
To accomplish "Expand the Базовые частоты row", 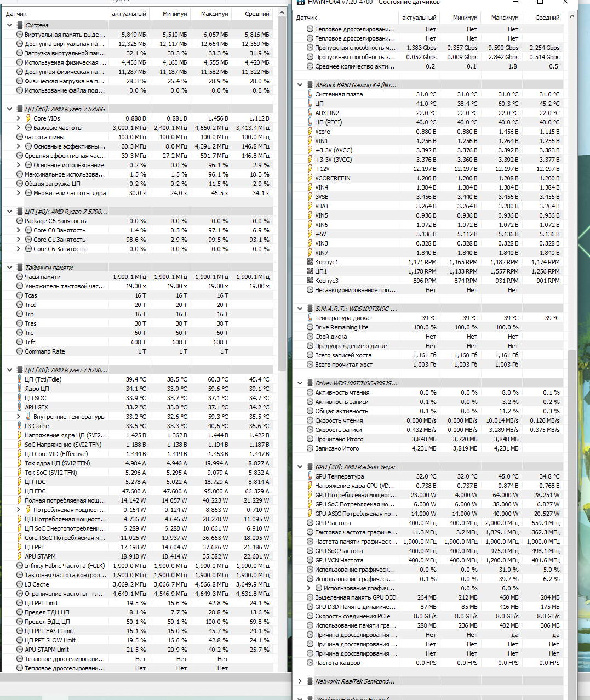I will (x=19, y=128).
